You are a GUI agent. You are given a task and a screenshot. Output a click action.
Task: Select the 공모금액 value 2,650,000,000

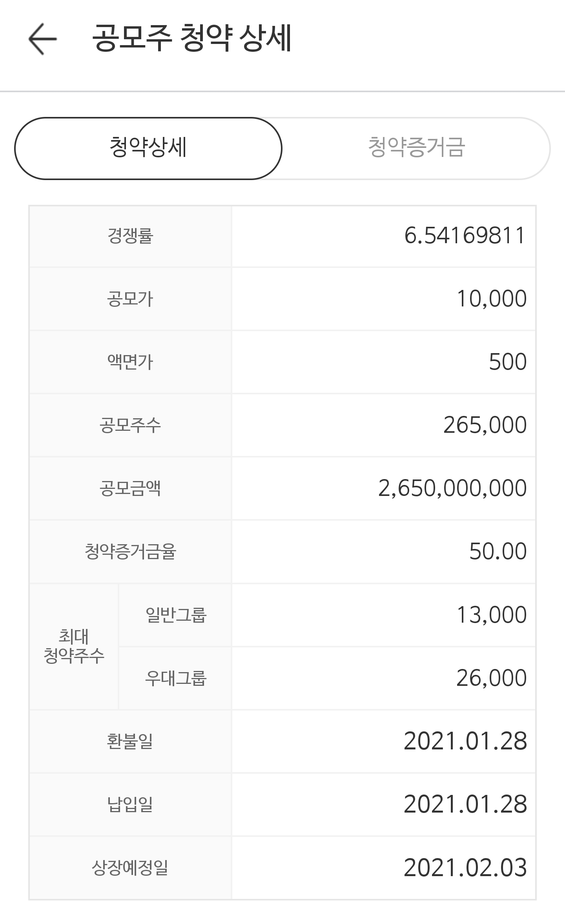tap(452, 488)
